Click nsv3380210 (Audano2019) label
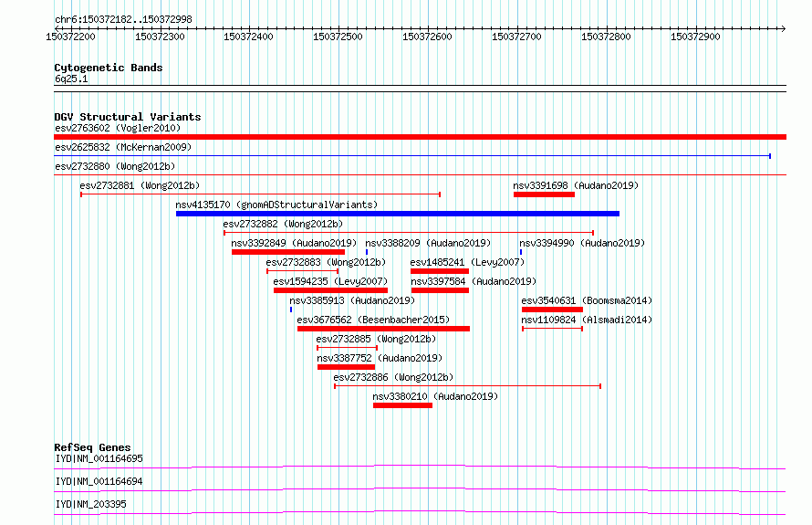812x525 pixels. 435,396
